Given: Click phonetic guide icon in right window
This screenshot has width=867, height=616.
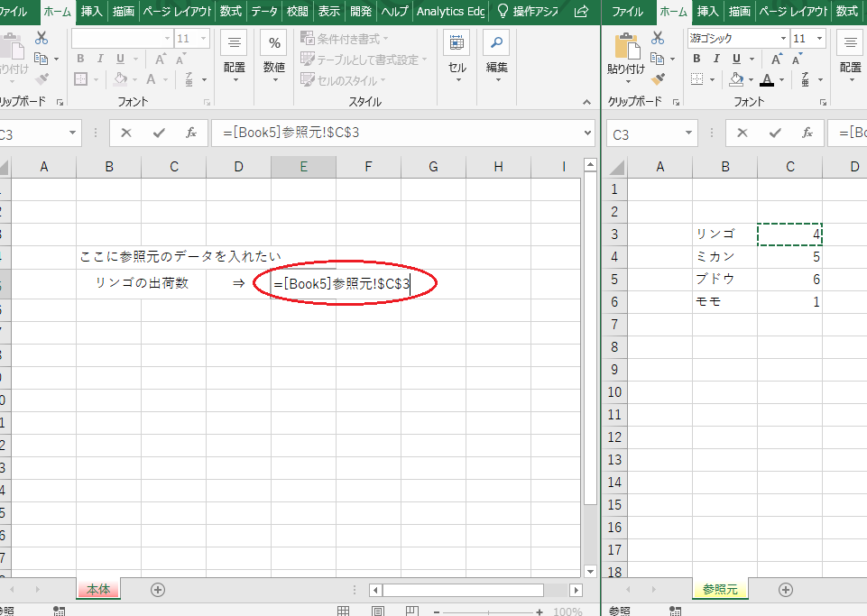Looking at the screenshot, I should 805,79.
